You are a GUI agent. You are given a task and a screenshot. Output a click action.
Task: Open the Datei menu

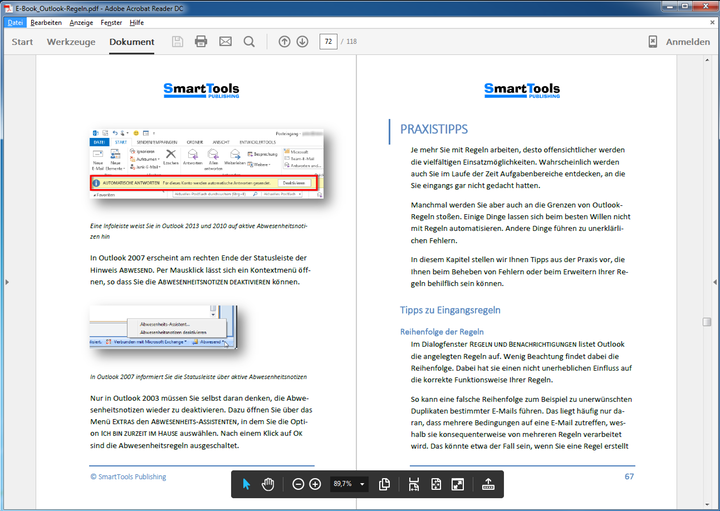(15, 22)
